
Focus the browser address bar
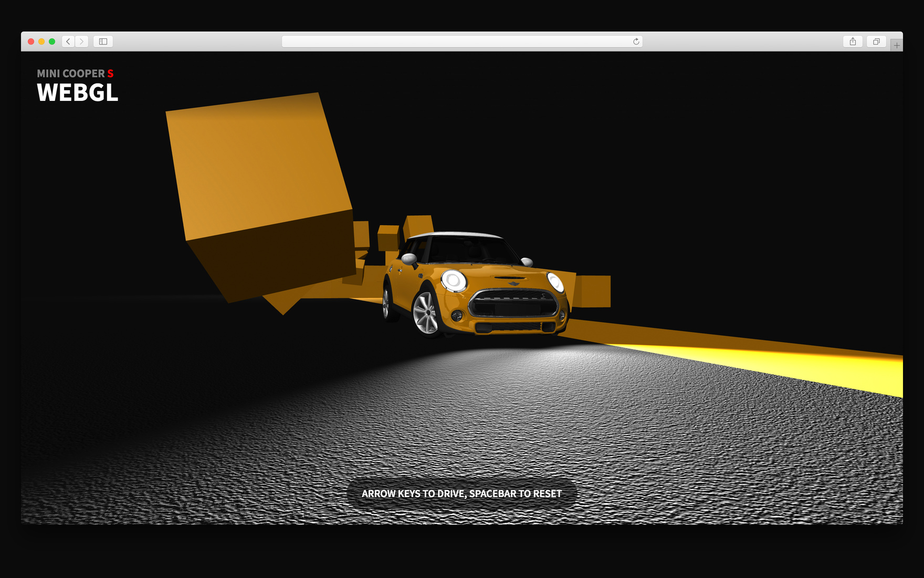coord(462,42)
